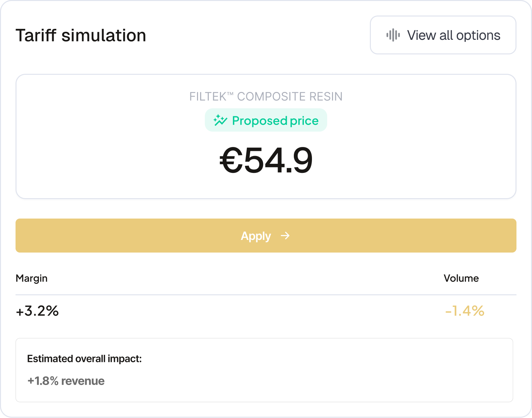Click the waveform bars icon beside View all options
This screenshot has width=532, height=418.
click(x=393, y=35)
